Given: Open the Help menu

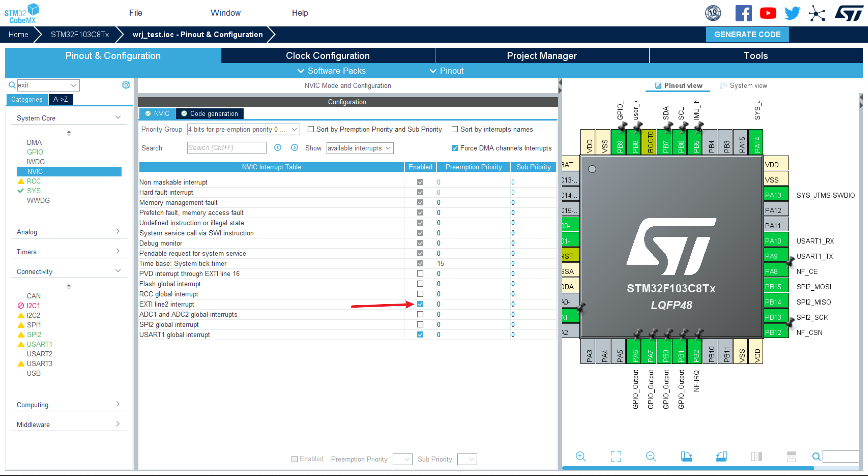Looking at the screenshot, I should pyautogui.click(x=300, y=13).
